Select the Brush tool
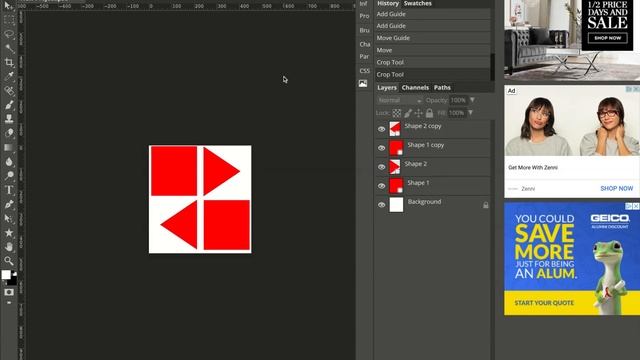The image size is (640, 360). coord(9,105)
